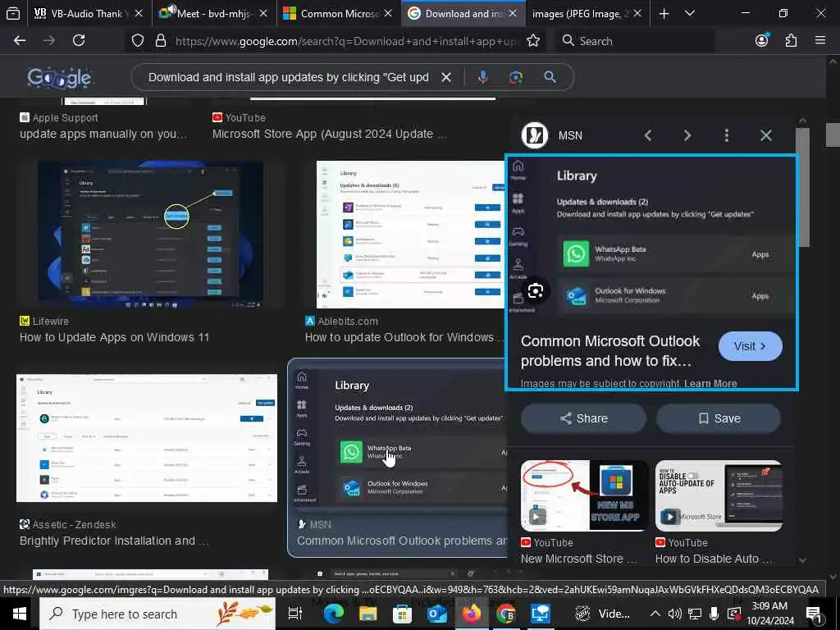Open the Learn More copyright link

[710, 384]
